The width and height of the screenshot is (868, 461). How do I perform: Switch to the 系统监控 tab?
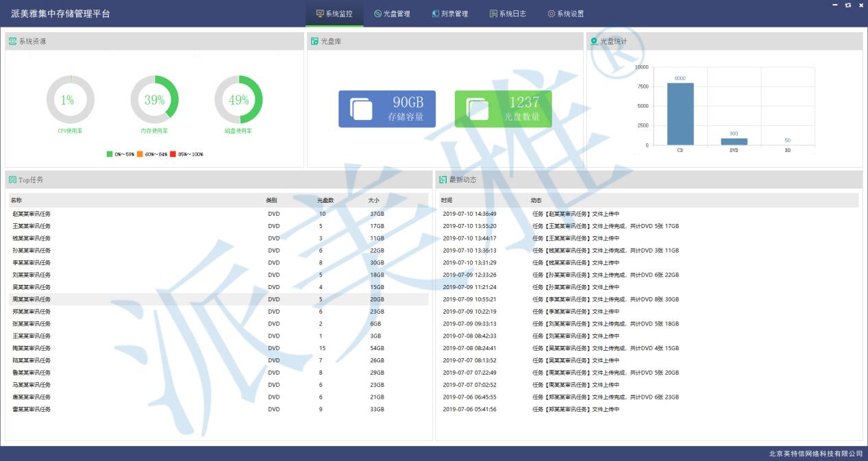point(334,14)
